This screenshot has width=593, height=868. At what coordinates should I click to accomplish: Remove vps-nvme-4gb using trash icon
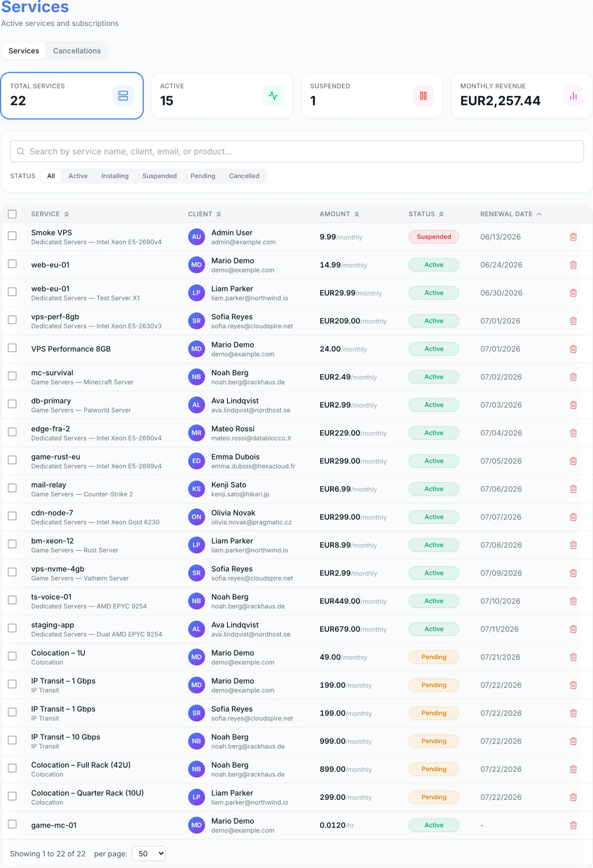pyautogui.click(x=573, y=573)
